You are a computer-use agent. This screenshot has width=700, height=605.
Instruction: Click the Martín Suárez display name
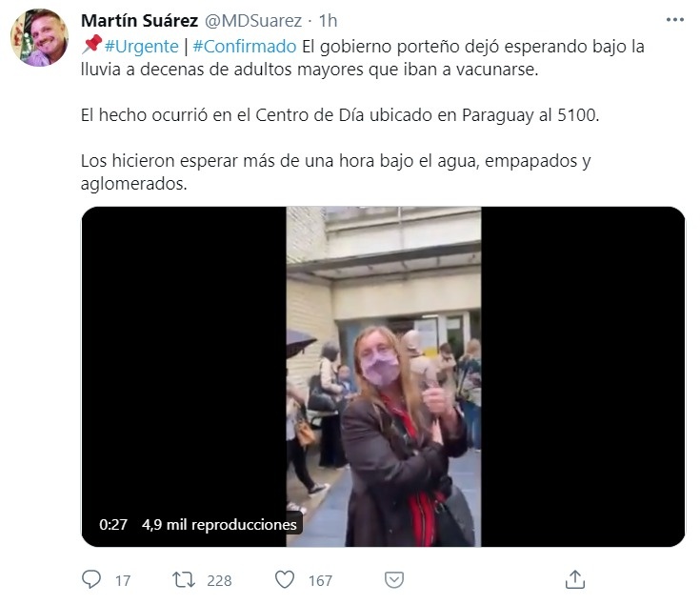point(139,21)
